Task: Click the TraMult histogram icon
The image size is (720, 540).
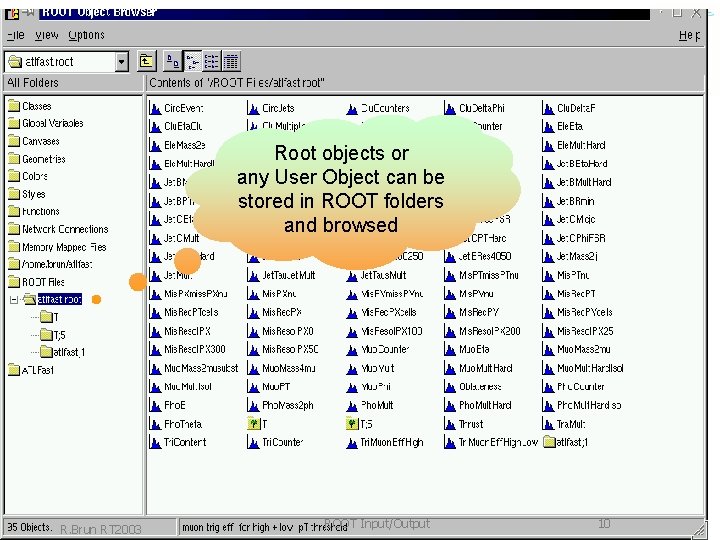Action: tap(548, 424)
